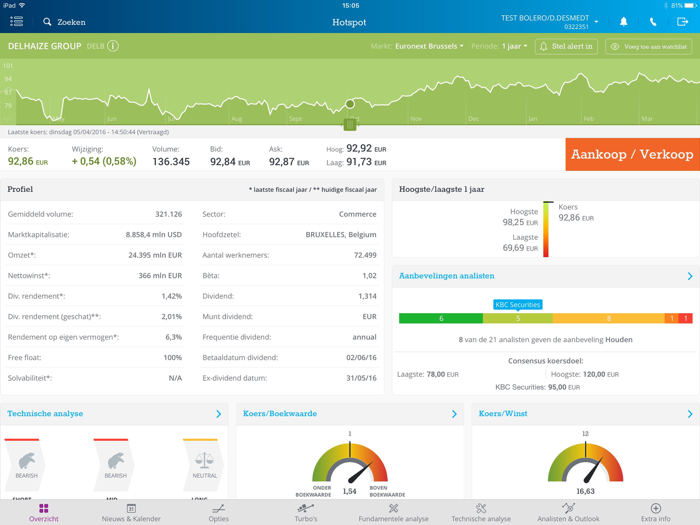Click the green segment with 6 analysts
Viewport: 700px width, 525px height.
(441, 318)
